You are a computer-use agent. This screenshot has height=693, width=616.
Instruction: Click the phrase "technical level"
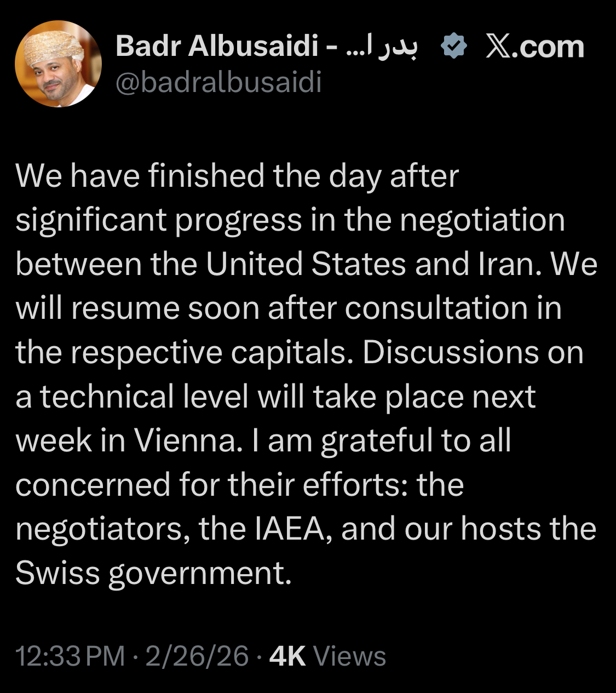pyautogui.click(x=145, y=397)
